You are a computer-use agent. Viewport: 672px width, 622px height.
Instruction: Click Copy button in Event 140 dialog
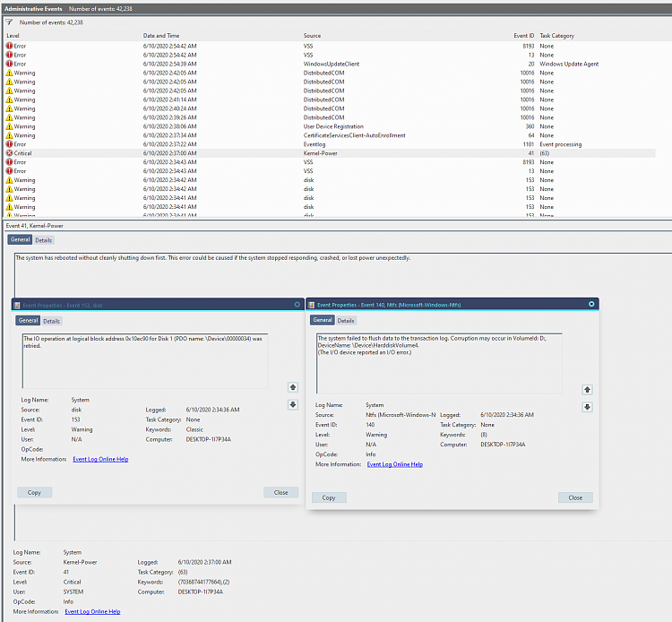(x=329, y=497)
